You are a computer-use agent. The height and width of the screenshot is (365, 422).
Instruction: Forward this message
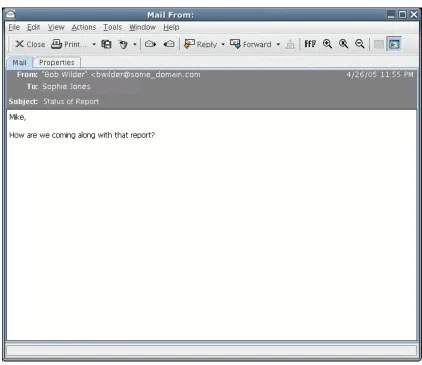pyautogui.click(x=251, y=44)
